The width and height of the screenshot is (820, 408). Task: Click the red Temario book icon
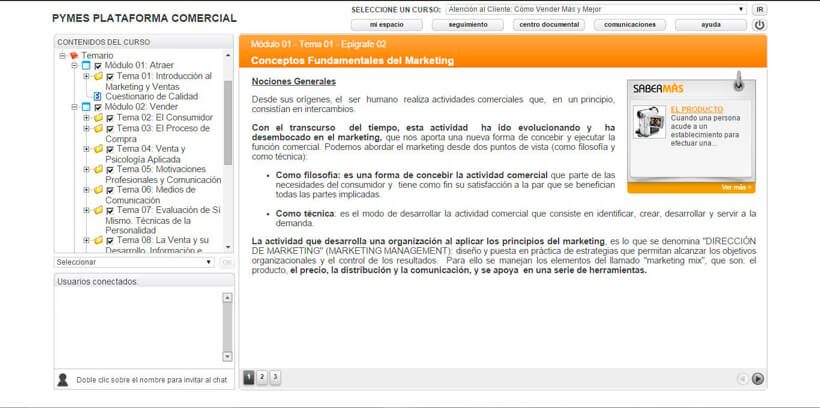coord(74,55)
